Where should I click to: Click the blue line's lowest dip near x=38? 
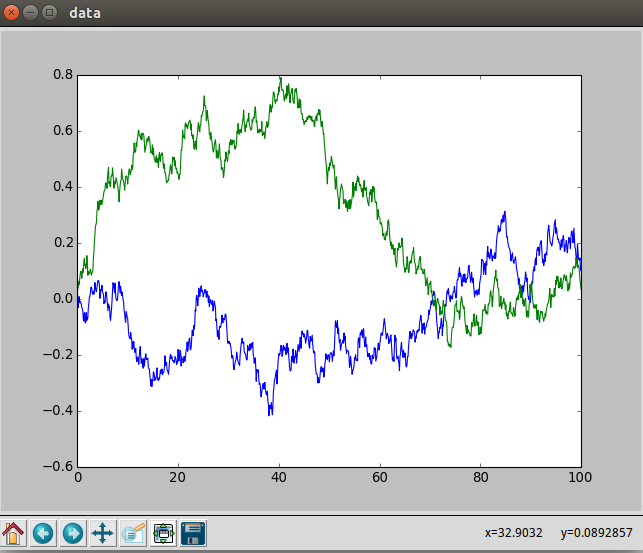[x=270, y=413]
